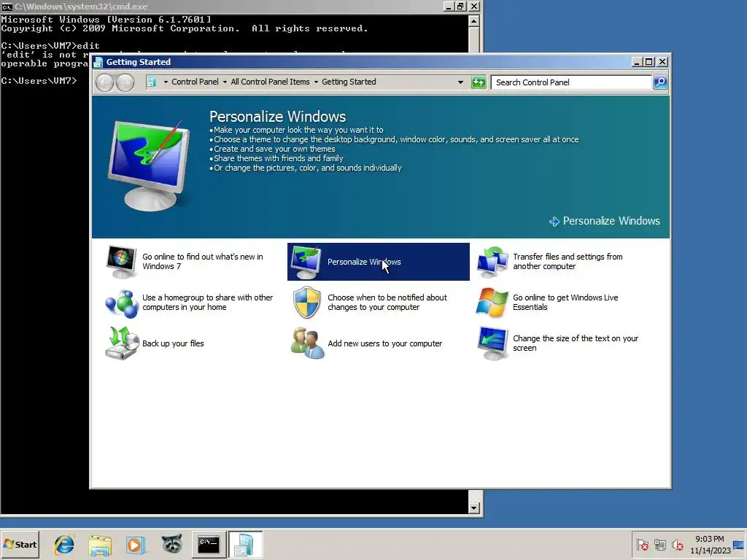Open Windows Media Player on taskbar
Image resolution: width=747 pixels, height=560 pixels.
136,545
